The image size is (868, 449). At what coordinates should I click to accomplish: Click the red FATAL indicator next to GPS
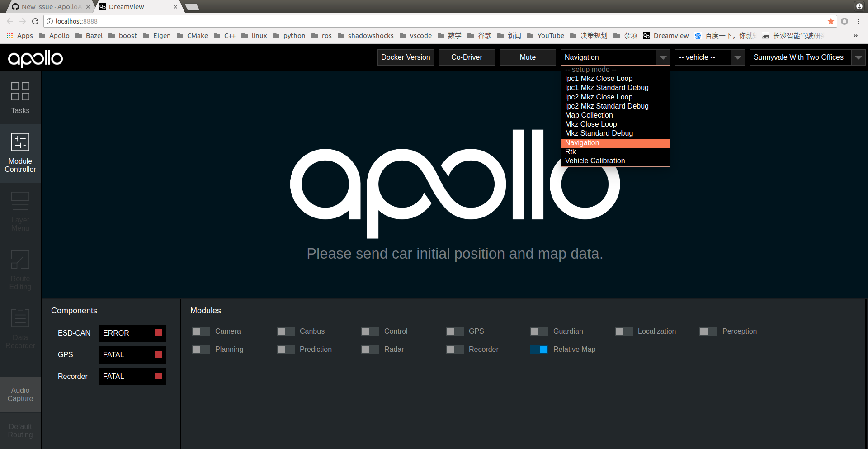click(158, 354)
